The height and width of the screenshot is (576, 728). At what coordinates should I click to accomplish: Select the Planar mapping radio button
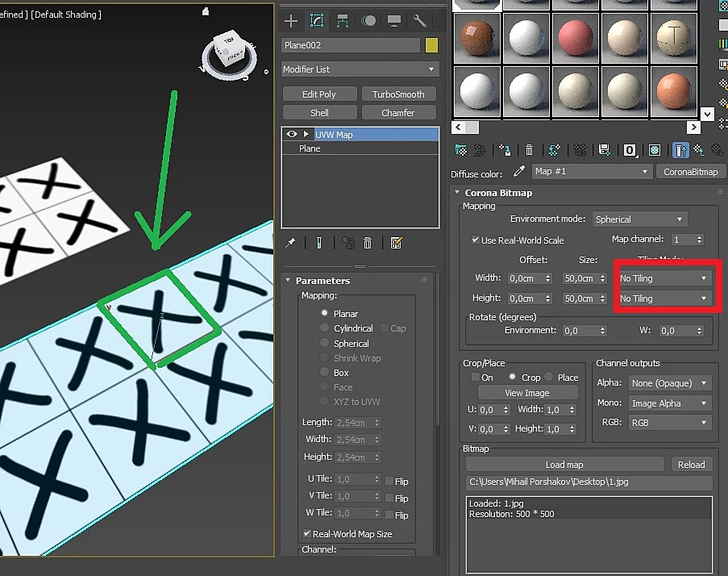click(325, 313)
